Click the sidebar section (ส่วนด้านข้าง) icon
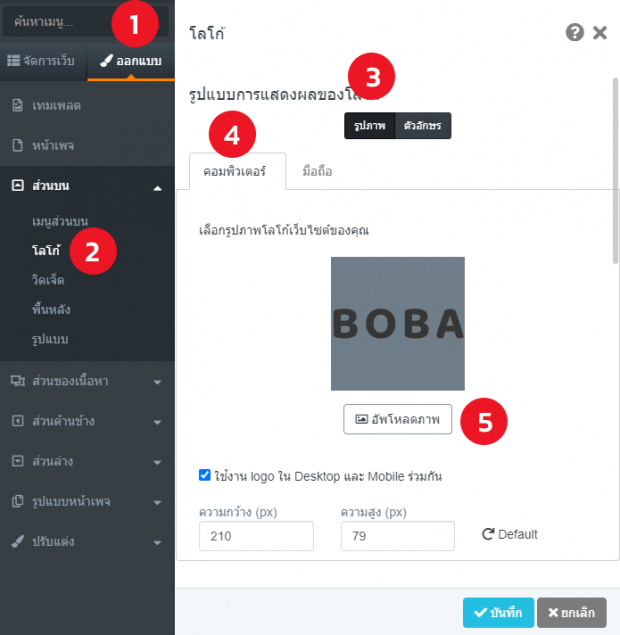The image size is (620, 635). pos(17,421)
